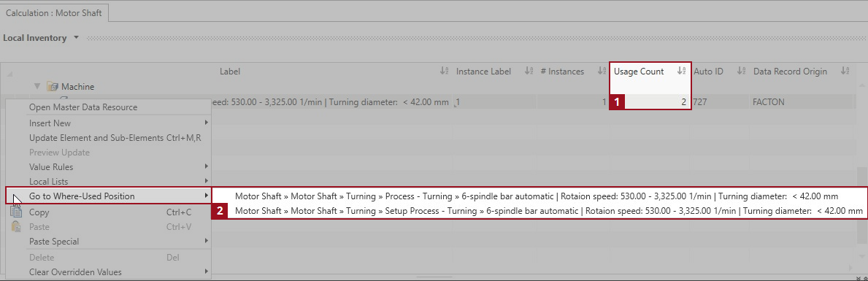Click the Machine folder icon
This screenshot has width=868, height=281.
[53, 86]
